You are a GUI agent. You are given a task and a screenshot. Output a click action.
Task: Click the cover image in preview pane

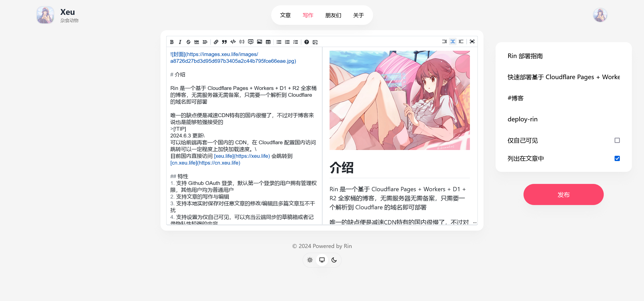coord(400,101)
